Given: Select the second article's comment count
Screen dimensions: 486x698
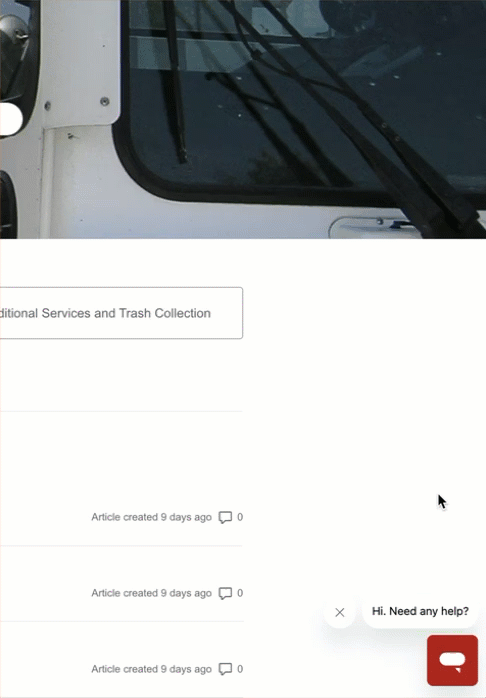Looking at the screenshot, I should tap(240, 593).
